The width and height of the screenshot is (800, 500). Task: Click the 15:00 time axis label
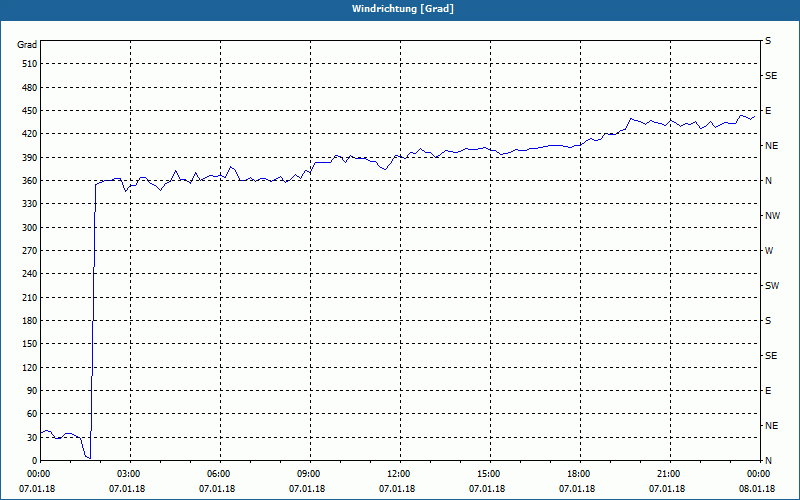pyautogui.click(x=491, y=474)
